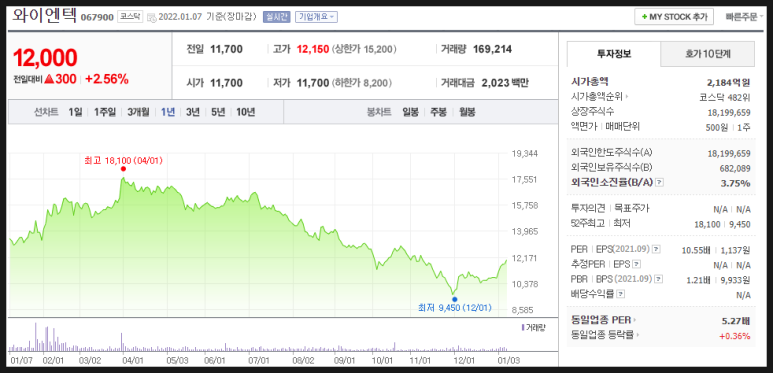
Task: Click the 거래량 169,214 value
Action: click(x=492, y=49)
